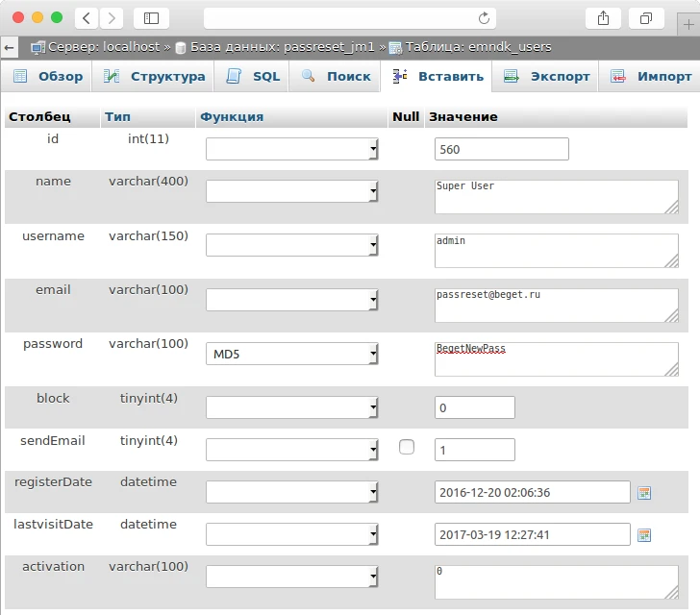
Task: Click the Safari sidebar toggle icon
Action: [151, 18]
